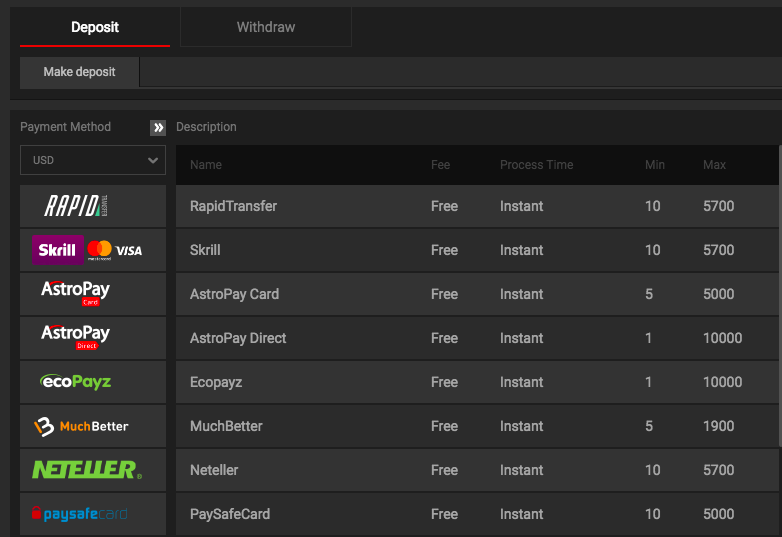Click the Fee column header
This screenshot has width=782, height=537.
pos(440,165)
